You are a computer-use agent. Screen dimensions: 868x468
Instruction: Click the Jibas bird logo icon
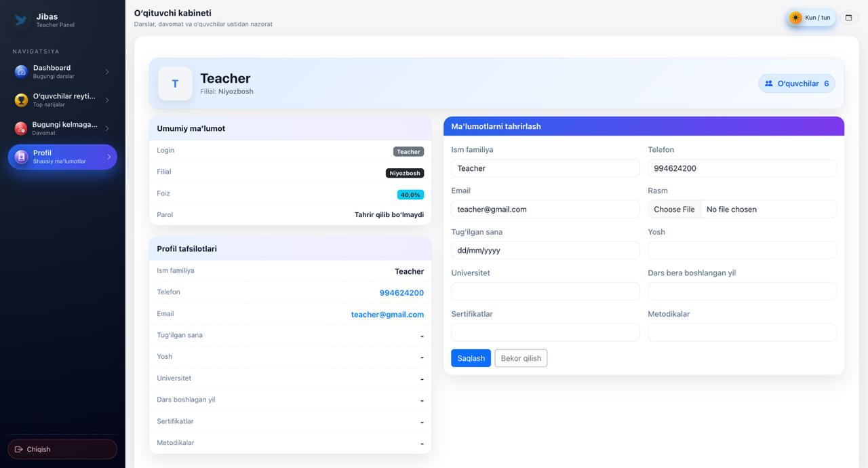21,20
